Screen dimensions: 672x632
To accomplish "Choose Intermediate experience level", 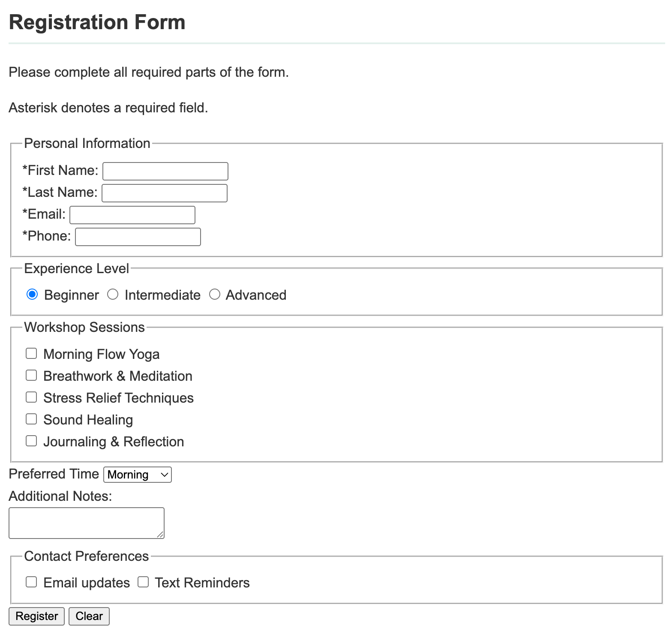I will [113, 295].
